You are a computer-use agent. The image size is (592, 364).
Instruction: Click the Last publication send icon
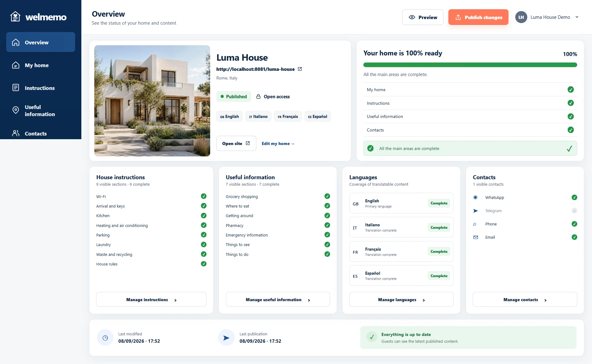pyautogui.click(x=226, y=338)
